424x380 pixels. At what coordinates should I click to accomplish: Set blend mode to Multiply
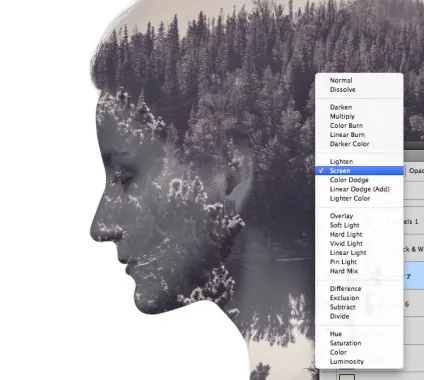359,116
